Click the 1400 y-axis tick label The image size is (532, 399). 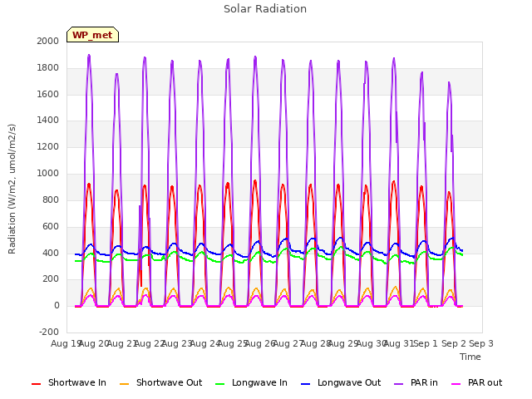click(x=48, y=120)
